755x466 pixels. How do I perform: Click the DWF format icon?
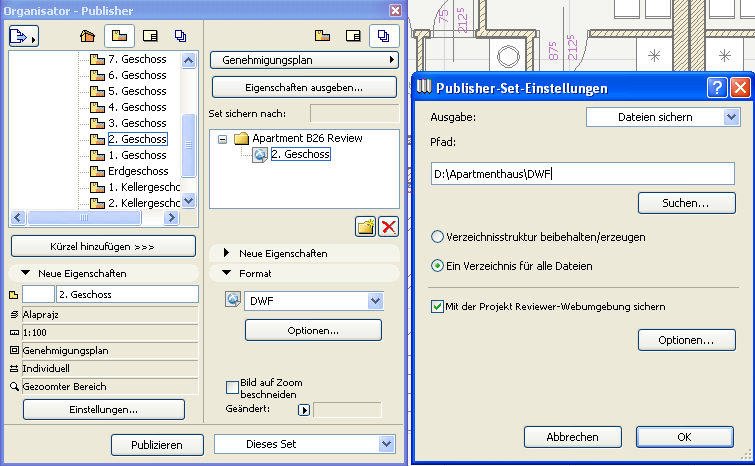(x=233, y=299)
